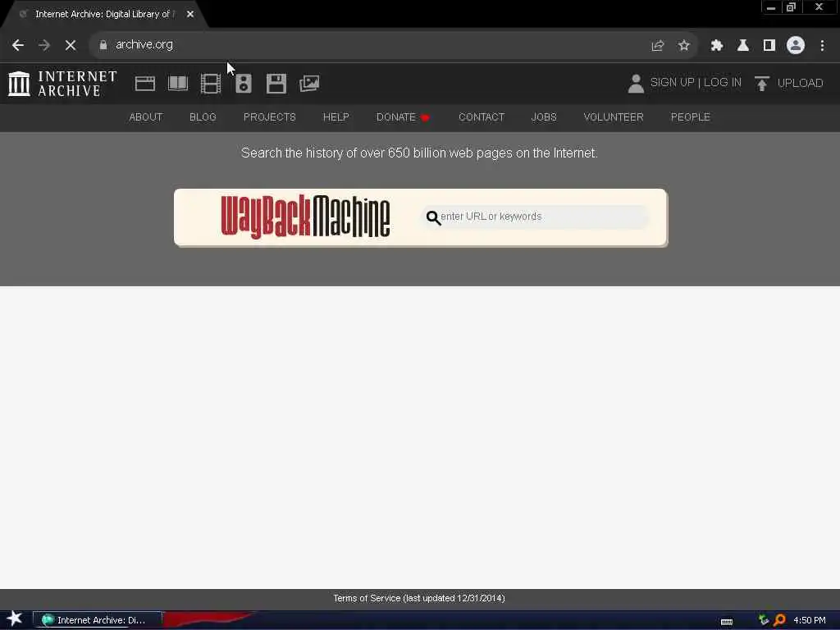
Task: Open the Images icon in navbar
Action: coord(309,84)
